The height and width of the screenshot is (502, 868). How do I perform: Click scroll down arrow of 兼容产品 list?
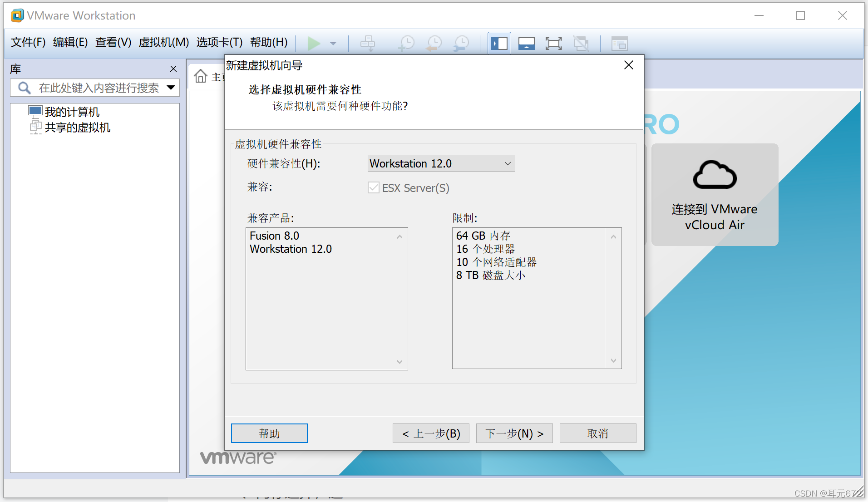pyautogui.click(x=399, y=362)
